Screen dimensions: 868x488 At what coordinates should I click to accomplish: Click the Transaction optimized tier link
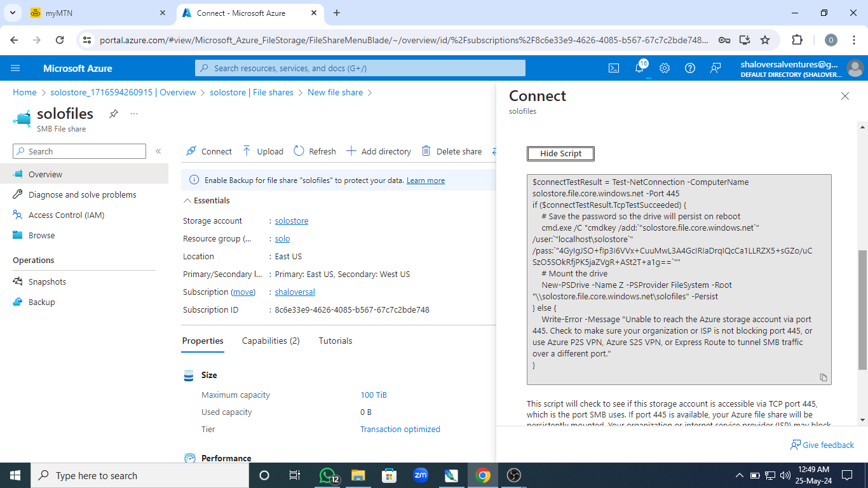coord(400,430)
